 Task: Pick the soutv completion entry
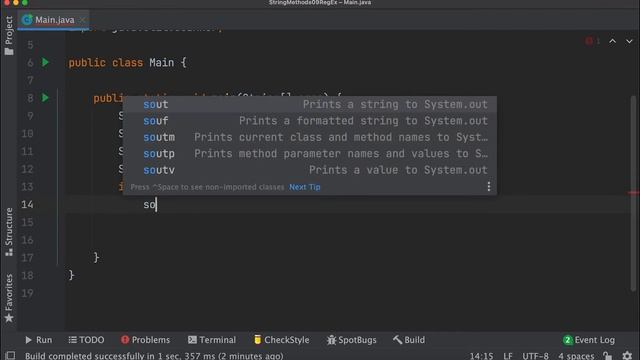coord(310,170)
